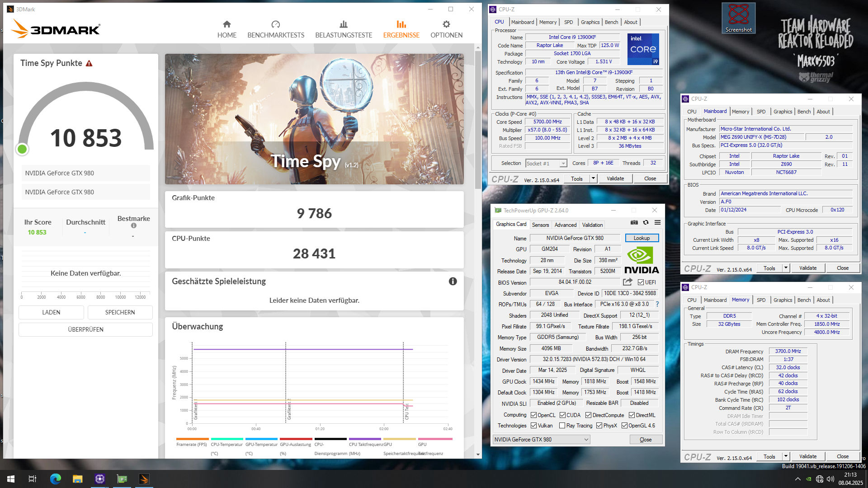The width and height of the screenshot is (868, 488).
Task: Switch to the 3DMark taskbar icon
Action: tap(144, 479)
